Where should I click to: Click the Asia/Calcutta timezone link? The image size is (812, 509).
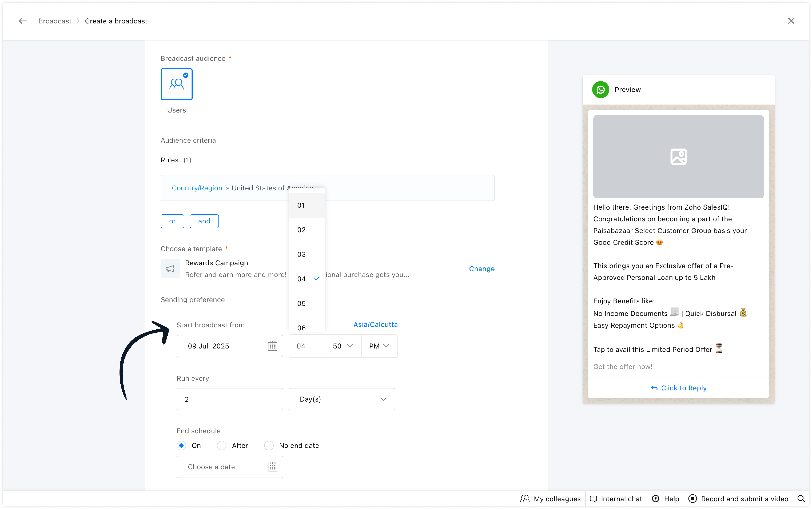coord(375,324)
